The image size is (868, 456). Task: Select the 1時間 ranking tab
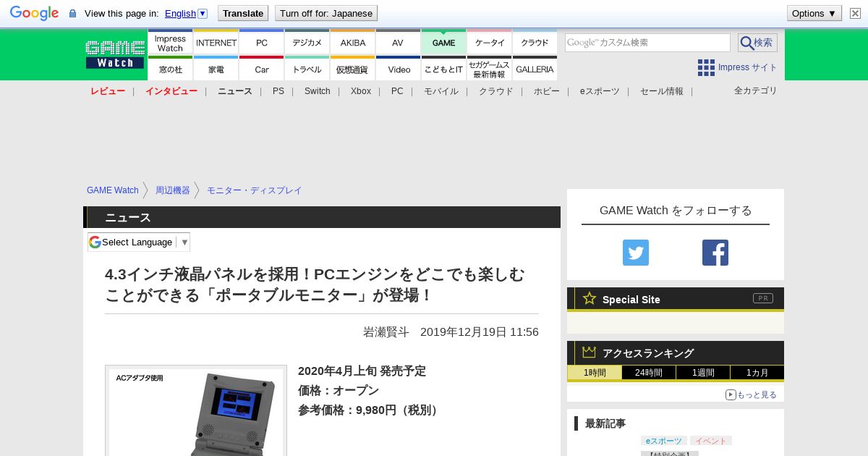click(x=595, y=373)
